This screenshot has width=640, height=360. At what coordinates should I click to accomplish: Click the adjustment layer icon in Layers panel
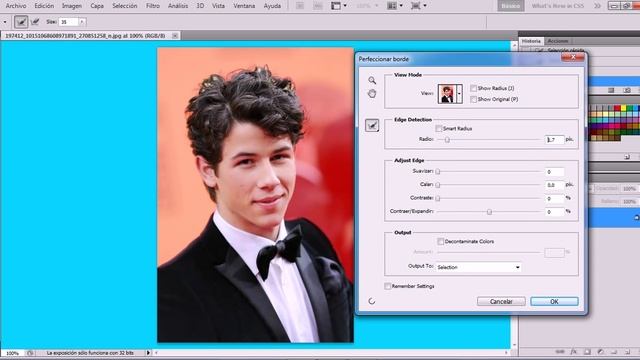click(x=600, y=351)
